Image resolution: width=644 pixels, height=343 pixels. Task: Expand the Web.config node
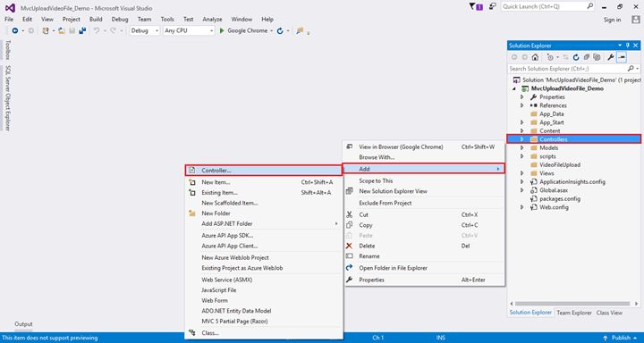tap(522, 207)
